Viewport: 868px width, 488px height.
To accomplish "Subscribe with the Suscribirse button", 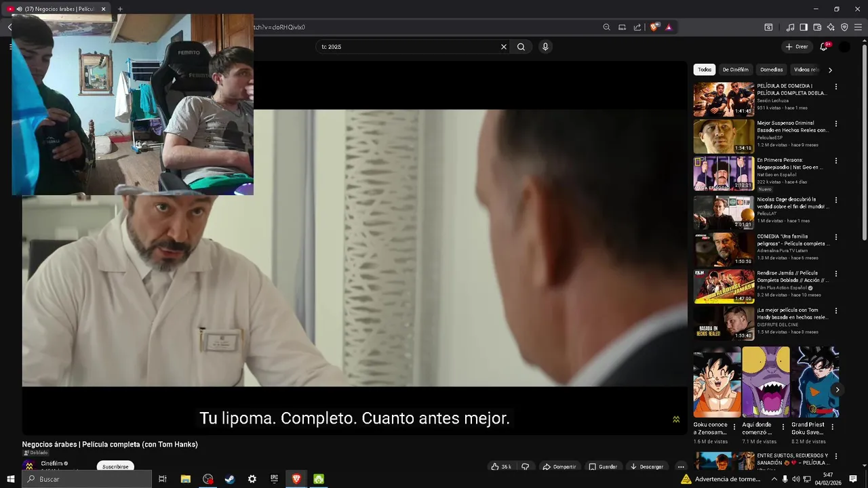I will pos(115,466).
